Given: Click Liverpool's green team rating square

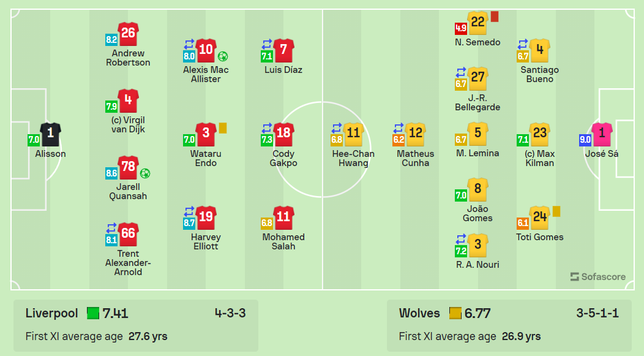Looking at the screenshot, I should (93, 313).
